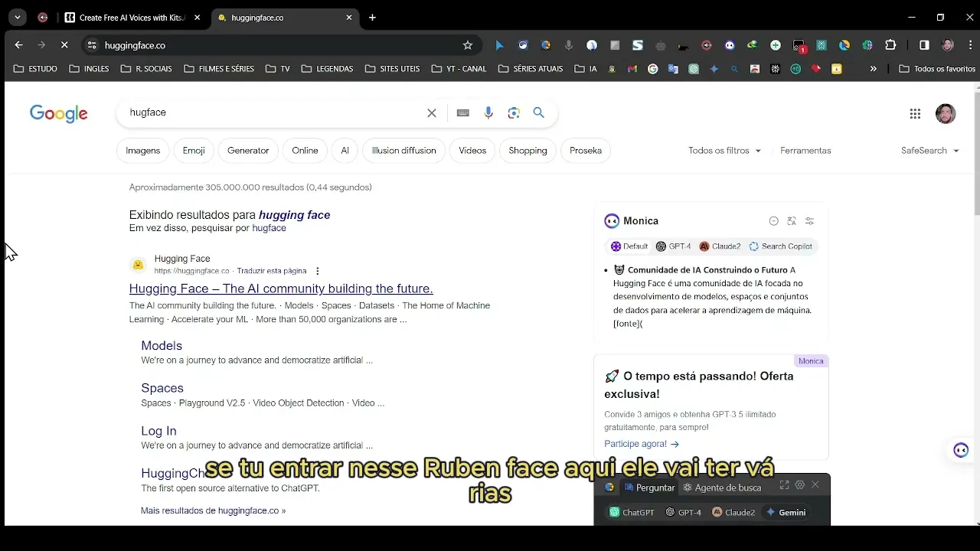This screenshot has width=980, height=551.
Task: Choose Gemini in the bottom chat bar
Action: pos(786,512)
